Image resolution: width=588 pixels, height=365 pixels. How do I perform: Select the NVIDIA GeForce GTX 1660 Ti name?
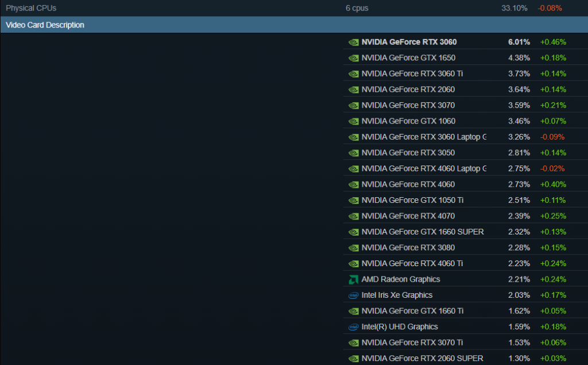pyautogui.click(x=412, y=311)
